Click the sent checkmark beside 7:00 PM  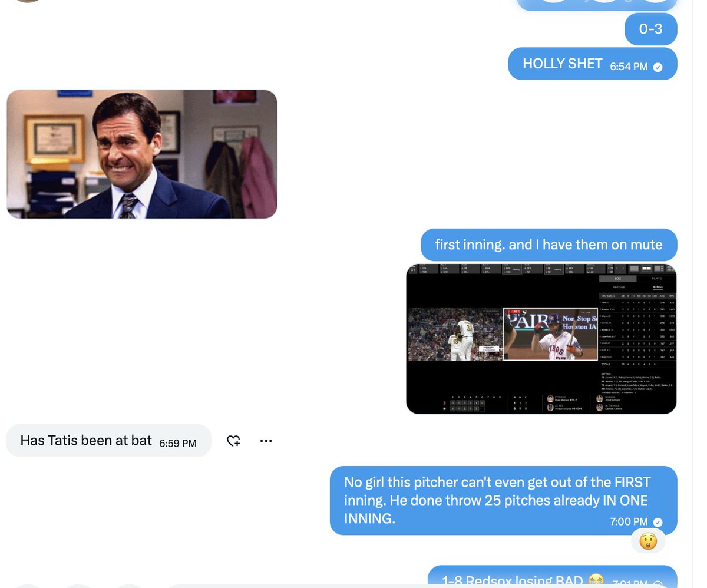point(658,523)
